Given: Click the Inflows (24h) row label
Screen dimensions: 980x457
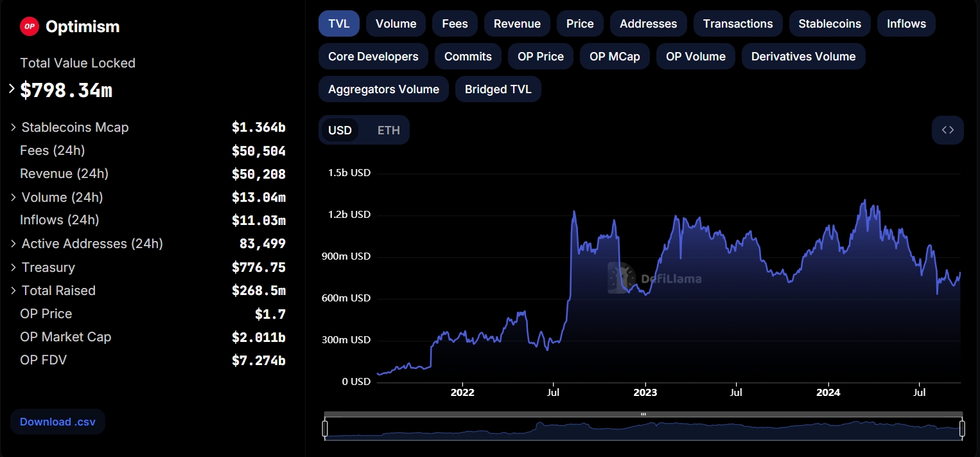Looking at the screenshot, I should [x=60, y=220].
